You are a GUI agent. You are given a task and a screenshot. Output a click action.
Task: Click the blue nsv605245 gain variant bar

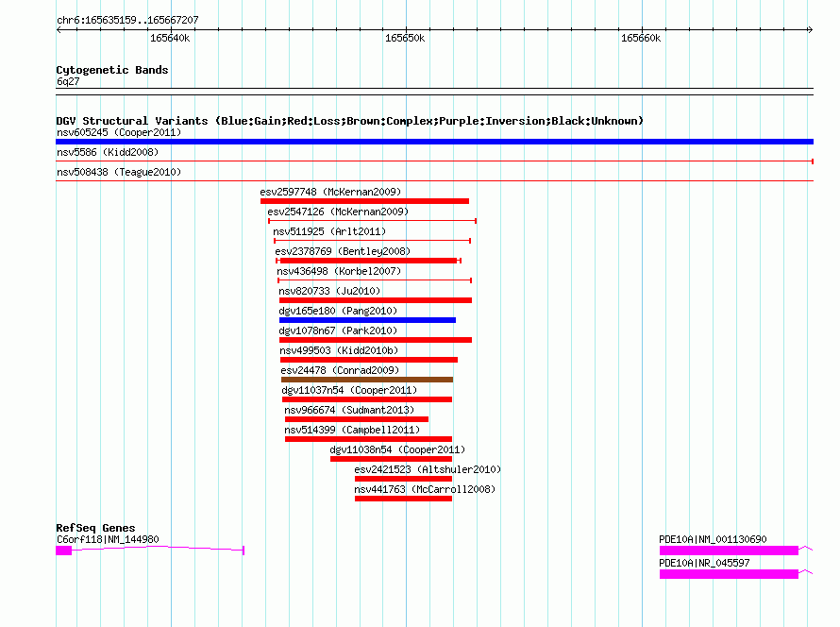pyautogui.click(x=434, y=142)
